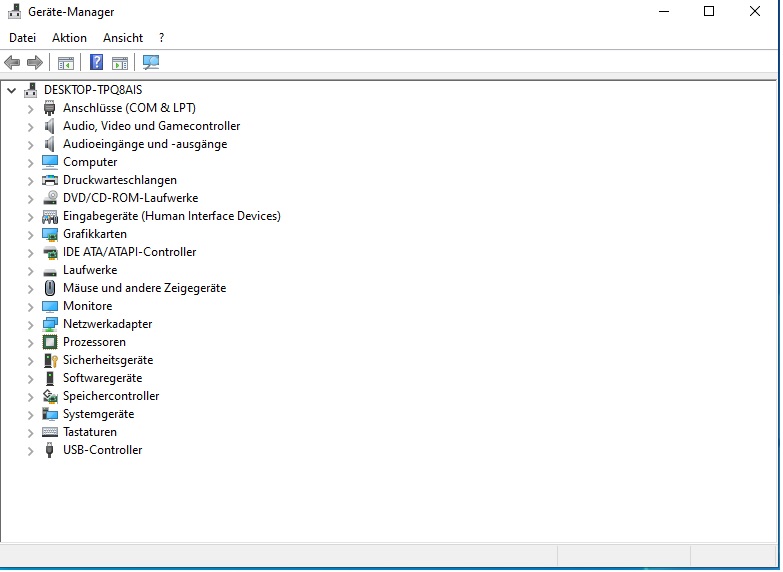Screen dimensions: 783x572
Task: Click the Computer category monitor icon
Action: (50, 162)
